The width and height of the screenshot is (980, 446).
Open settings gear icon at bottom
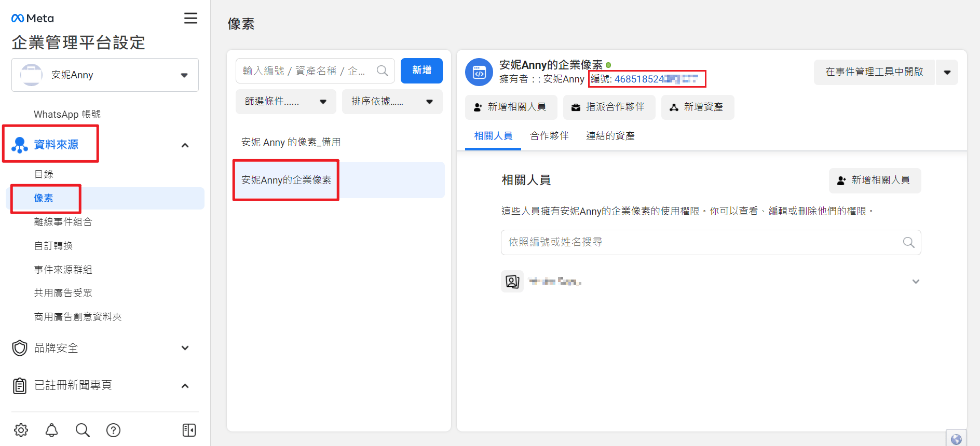21,430
